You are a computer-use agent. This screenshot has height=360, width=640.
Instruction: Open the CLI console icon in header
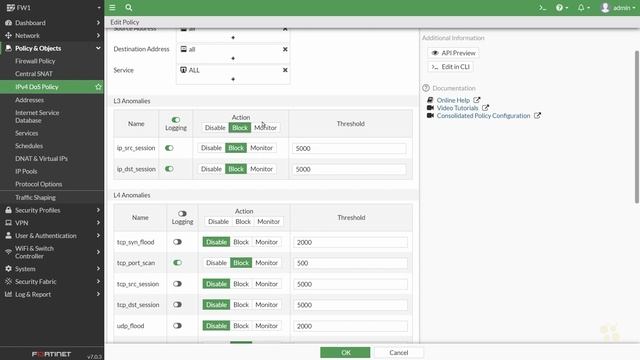[542, 8]
